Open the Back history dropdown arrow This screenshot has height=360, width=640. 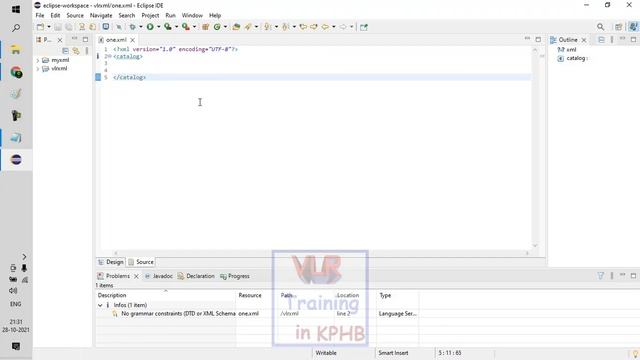(334, 27)
